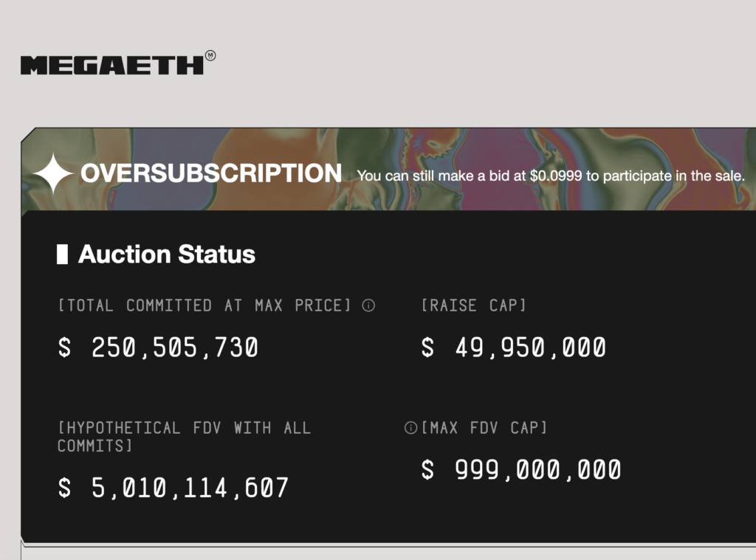This screenshot has width=756, height=560.
Task: Click the white block marker before Auction Status
Action: [62, 255]
